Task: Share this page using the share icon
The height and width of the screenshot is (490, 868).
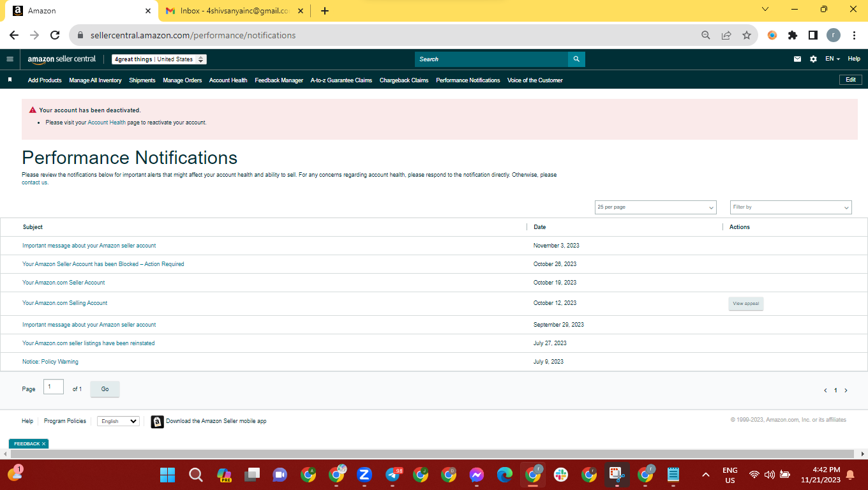Action: click(x=726, y=36)
